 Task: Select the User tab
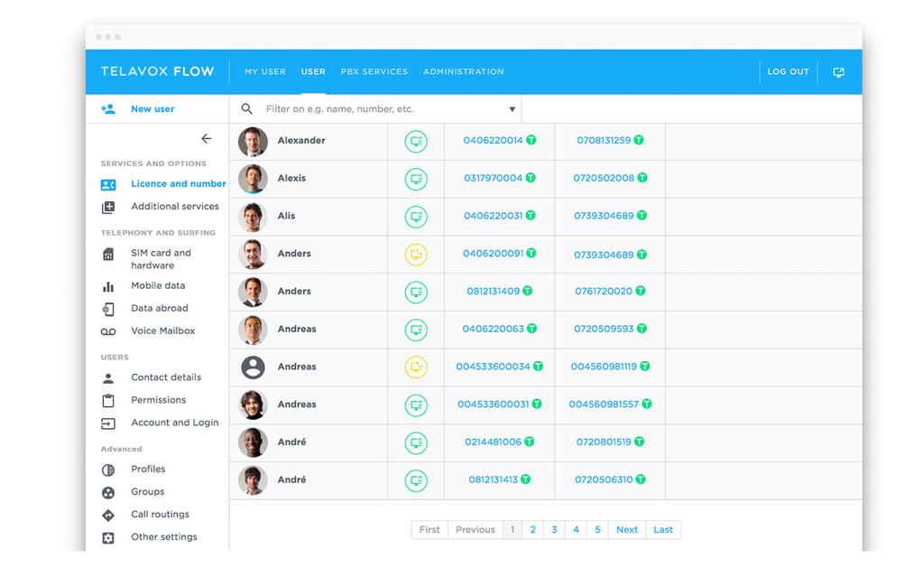coord(313,71)
